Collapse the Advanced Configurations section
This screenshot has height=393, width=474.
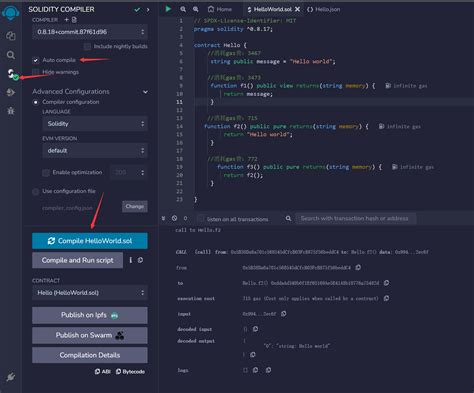click(x=145, y=92)
